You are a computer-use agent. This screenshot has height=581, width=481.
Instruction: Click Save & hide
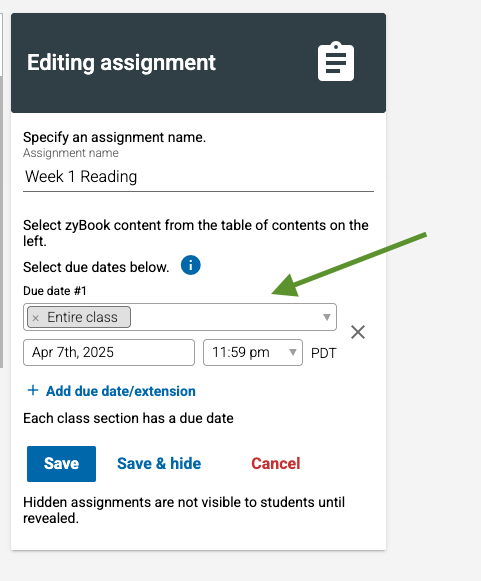point(159,464)
